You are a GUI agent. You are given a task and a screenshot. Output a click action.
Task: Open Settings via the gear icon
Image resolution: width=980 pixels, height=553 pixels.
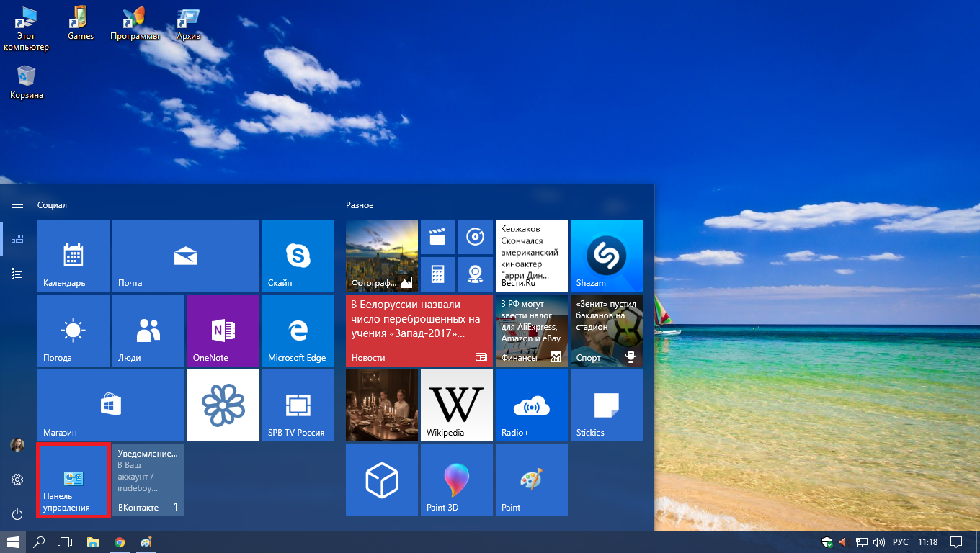point(17,480)
